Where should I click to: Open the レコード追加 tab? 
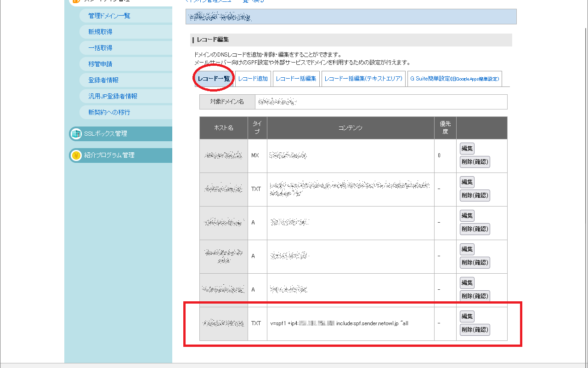tap(253, 79)
